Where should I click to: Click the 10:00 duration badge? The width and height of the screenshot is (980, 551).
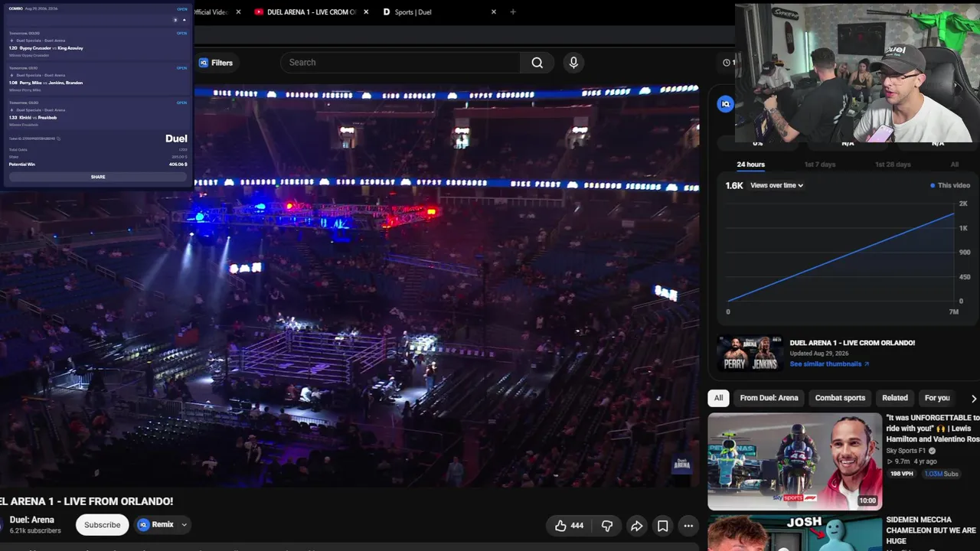(x=867, y=500)
